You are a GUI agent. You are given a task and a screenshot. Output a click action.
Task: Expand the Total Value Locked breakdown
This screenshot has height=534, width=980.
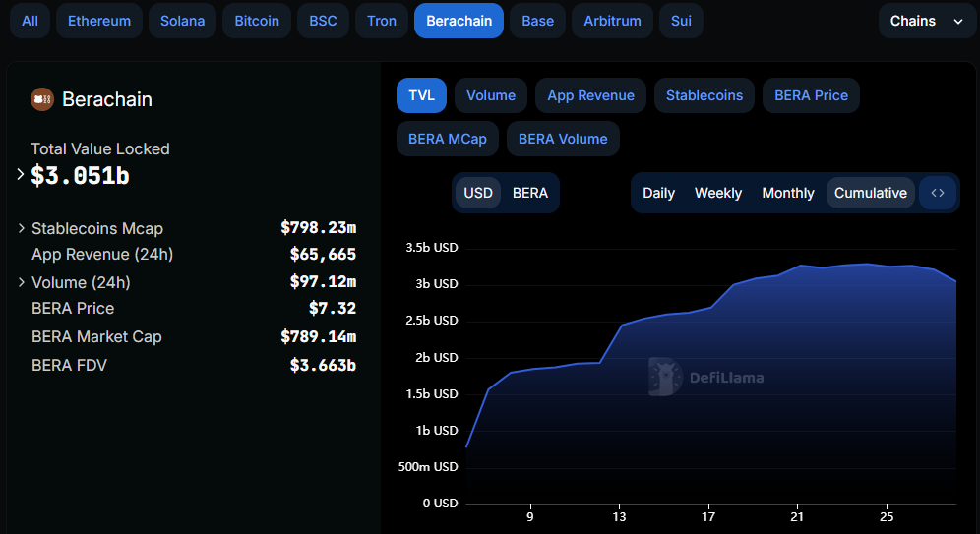20,175
